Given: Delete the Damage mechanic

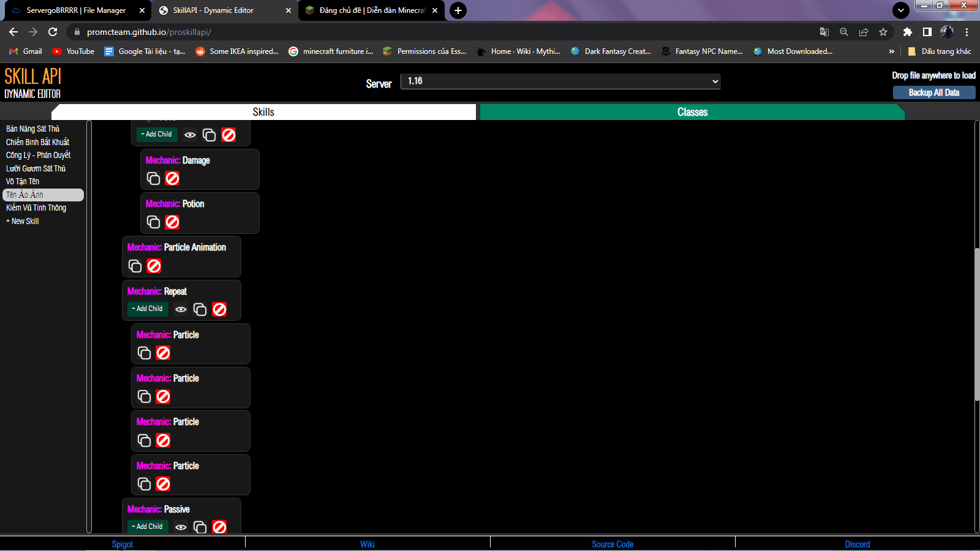Looking at the screenshot, I should (173, 178).
